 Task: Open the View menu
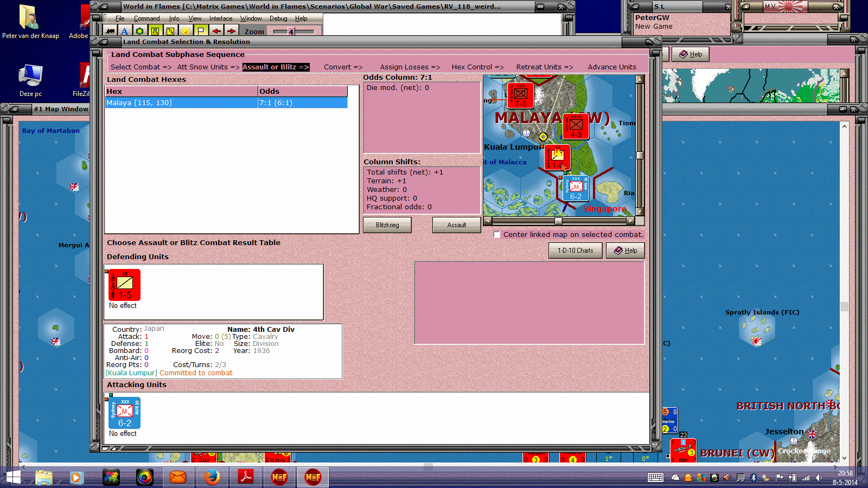point(195,18)
